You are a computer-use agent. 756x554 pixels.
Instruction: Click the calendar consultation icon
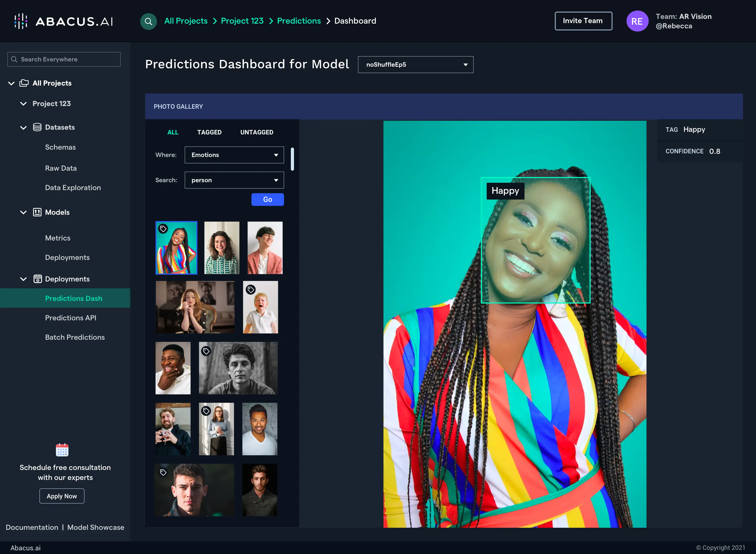(62, 450)
